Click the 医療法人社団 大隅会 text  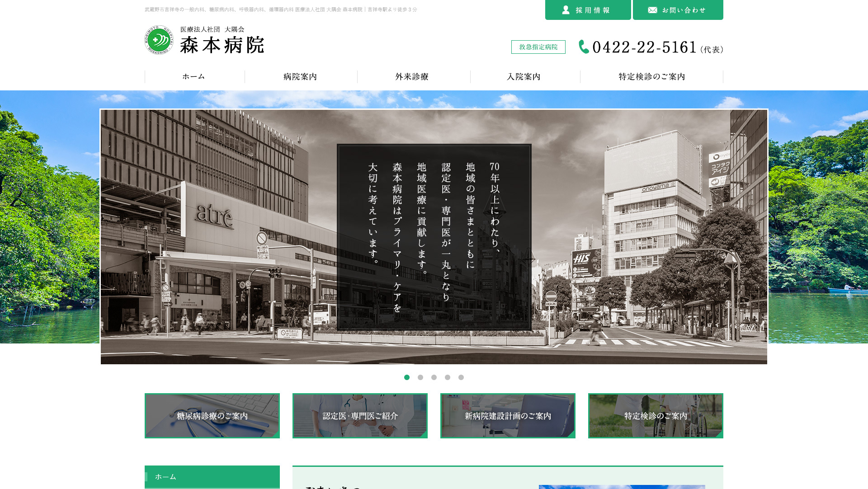[x=212, y=29]
